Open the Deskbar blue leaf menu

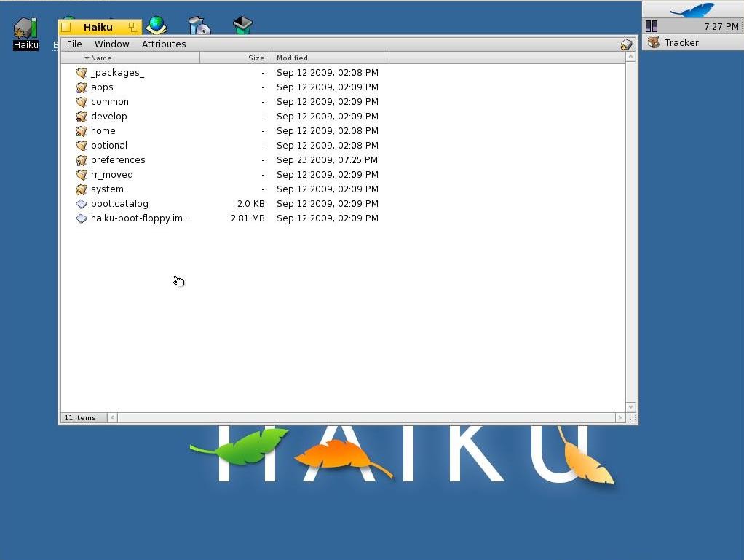tap(693, 9)
